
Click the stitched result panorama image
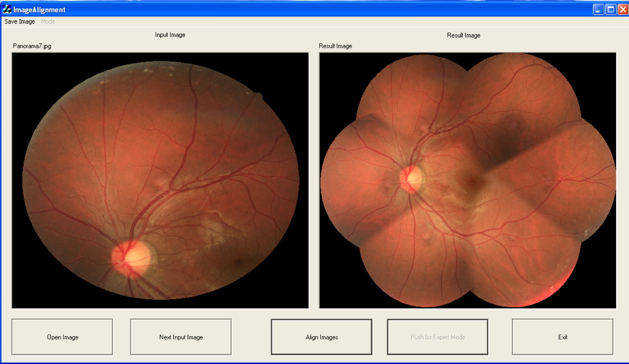(x=468, y=181)
